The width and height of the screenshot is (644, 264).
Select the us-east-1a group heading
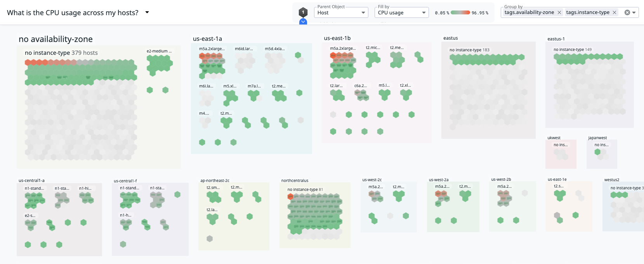[x=207, y=39]
